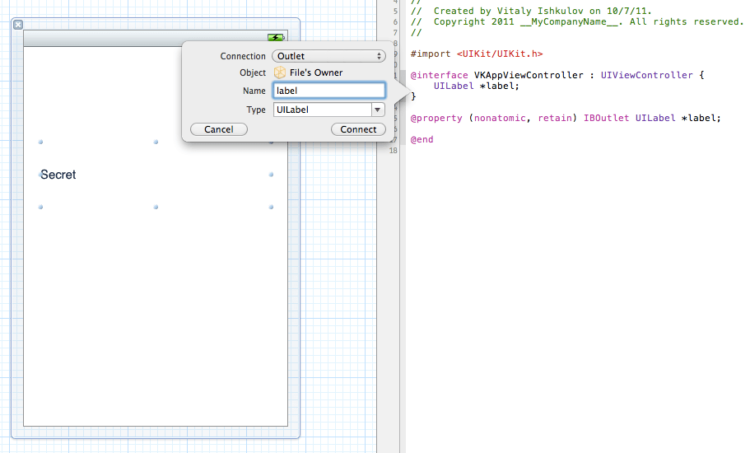Click the 'Created by Vitaly Ishkulov' comment line
The width and height of the screenshot is (750, 453).
(531, 11)
